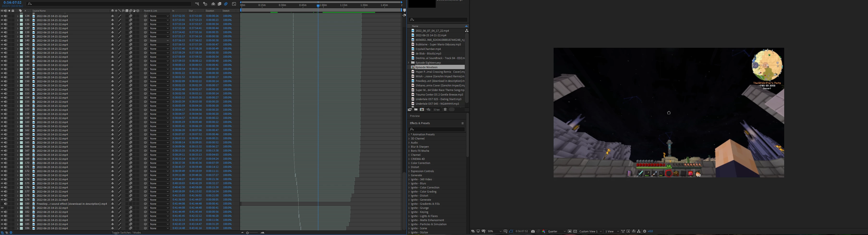868x235 pixels.
Task: Click the 32 bpc color depth button
Action: pyautogui.click(x=437, y=109)
